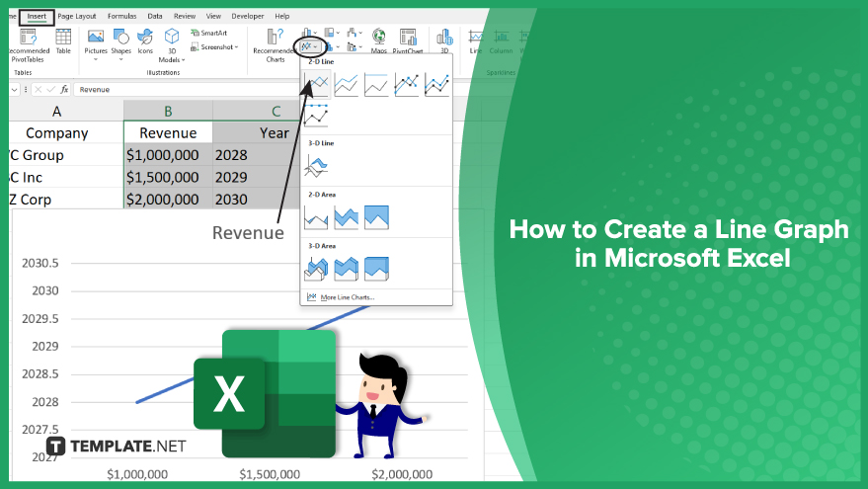Select the Stacked Line with Markers chart
Image resolution: width=868 pixels, height=489 pixels.
[436, 84]
